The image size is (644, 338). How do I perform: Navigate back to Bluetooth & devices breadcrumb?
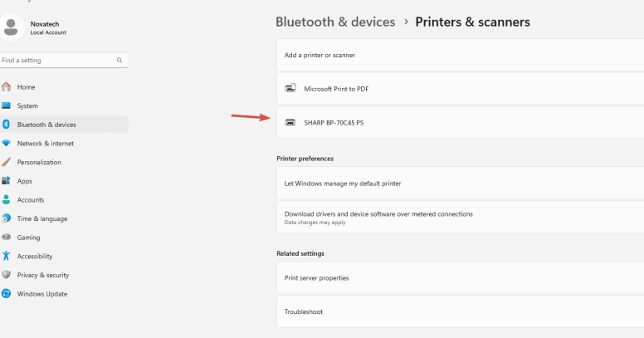coord(335,22)
